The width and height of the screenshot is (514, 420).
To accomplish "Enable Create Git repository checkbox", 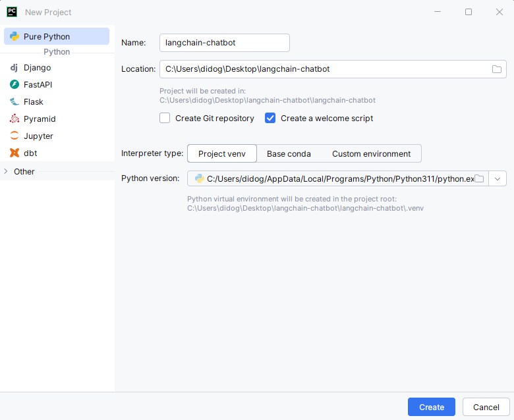I will point(165,118).
